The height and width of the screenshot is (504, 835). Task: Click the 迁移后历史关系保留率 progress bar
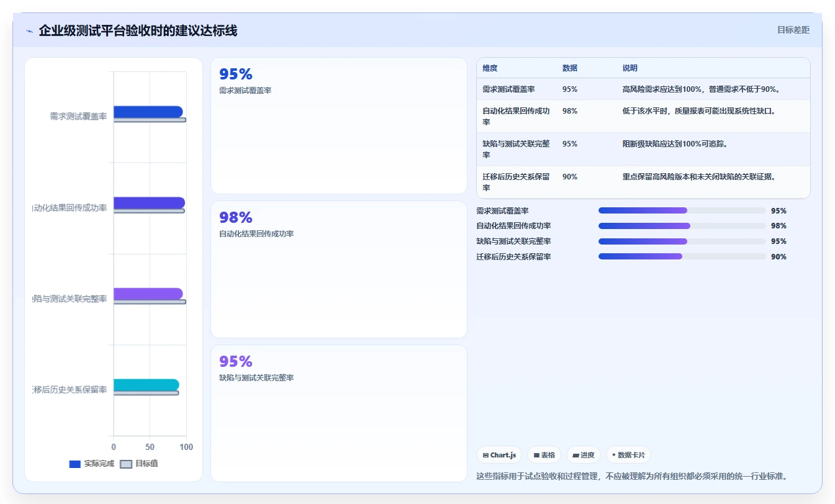682,257
